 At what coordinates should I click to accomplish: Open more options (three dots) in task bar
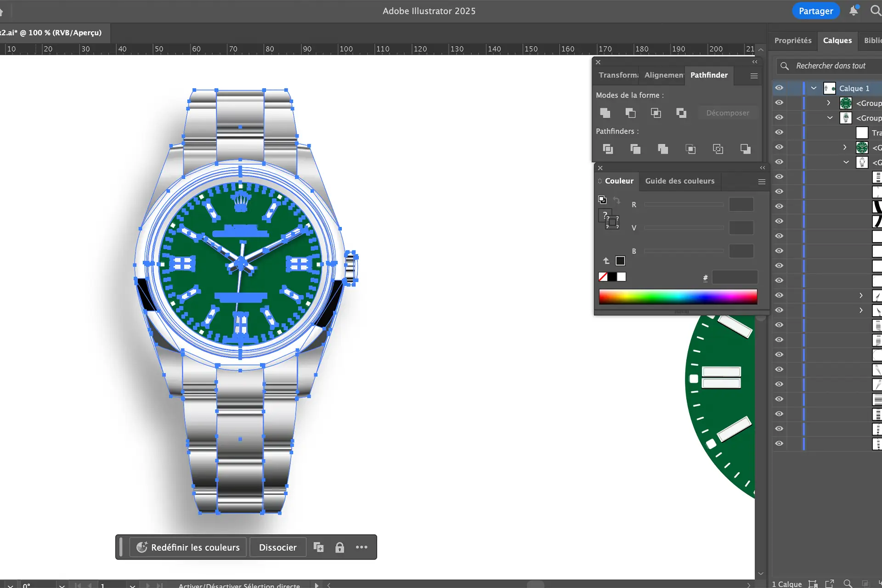click(x=362, y=547)
